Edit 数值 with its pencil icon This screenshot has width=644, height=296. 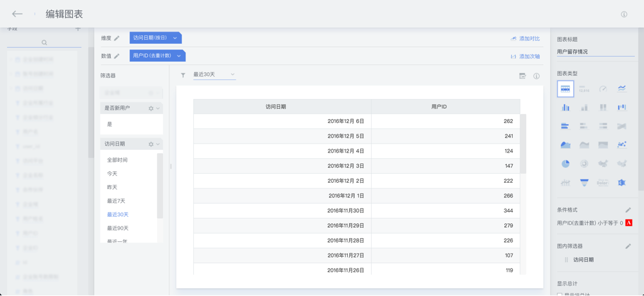117,56
